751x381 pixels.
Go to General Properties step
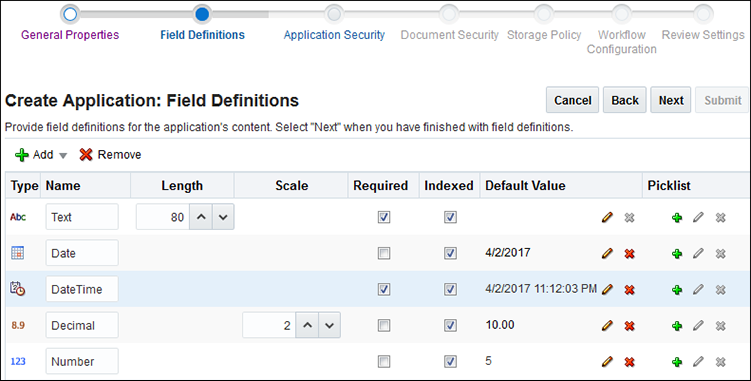[x=70, y=35]
